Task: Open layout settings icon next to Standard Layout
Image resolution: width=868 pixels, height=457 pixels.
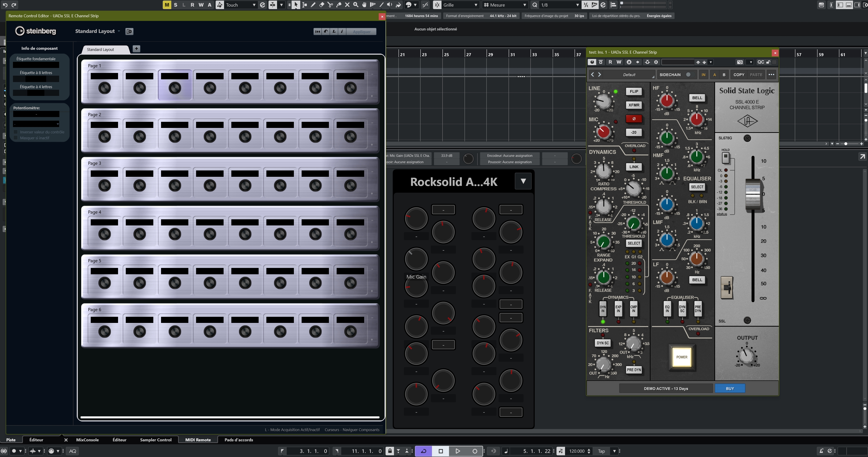Action: point(129,31)
